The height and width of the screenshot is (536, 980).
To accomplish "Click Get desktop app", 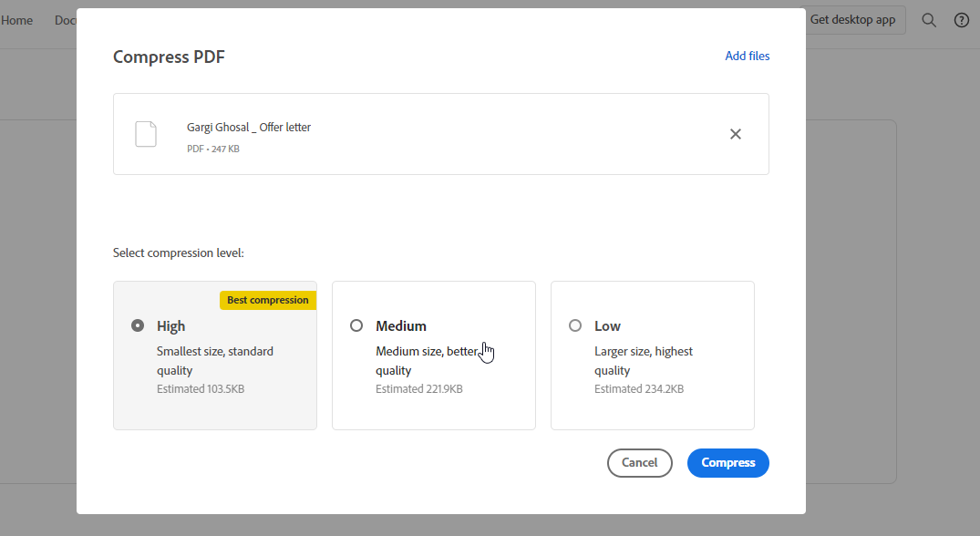I will pyautogui.click(x=854, y=20).
